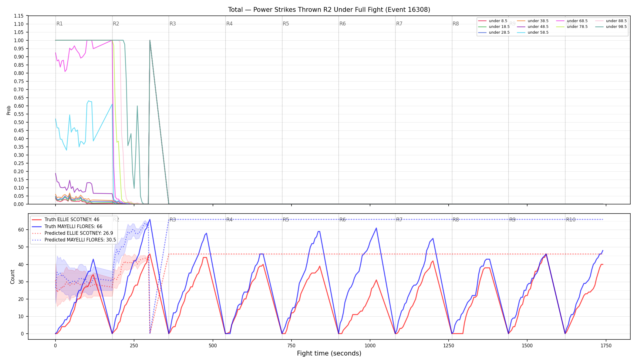Click the R2 label in the Prob chart
Image resolution: width=637 pixels, height=364 pixels.
[116, 24]
